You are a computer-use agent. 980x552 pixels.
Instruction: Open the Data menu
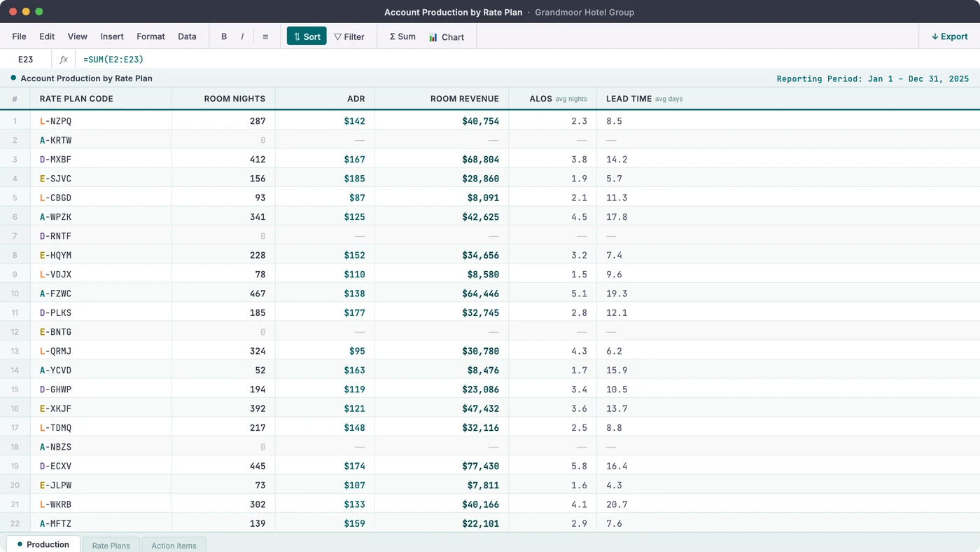(187, 36)
